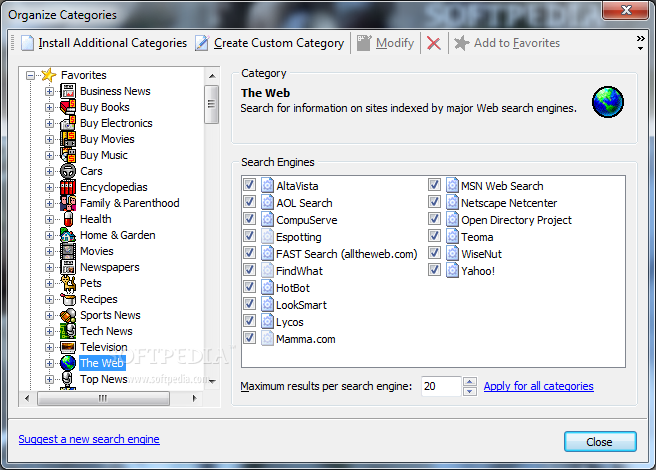
Task: Click the Modify clapboard icon
Action: 364,43
